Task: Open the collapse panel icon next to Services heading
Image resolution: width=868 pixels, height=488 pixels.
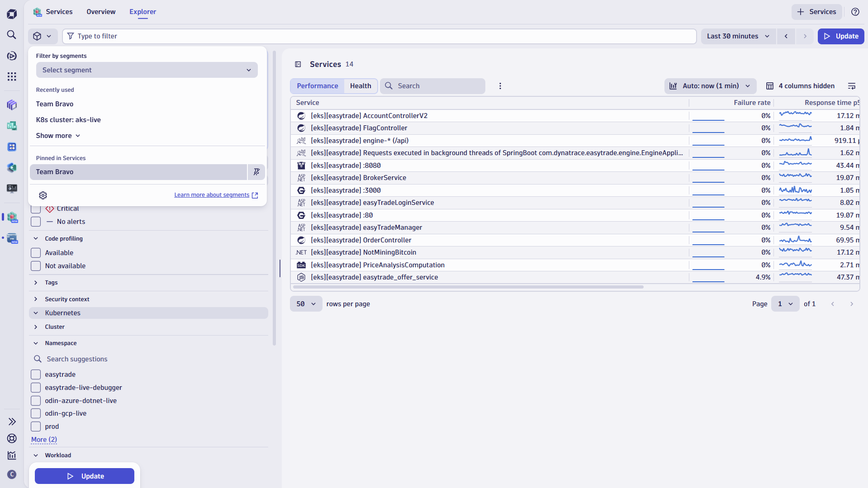Action: tap(298, 64)
